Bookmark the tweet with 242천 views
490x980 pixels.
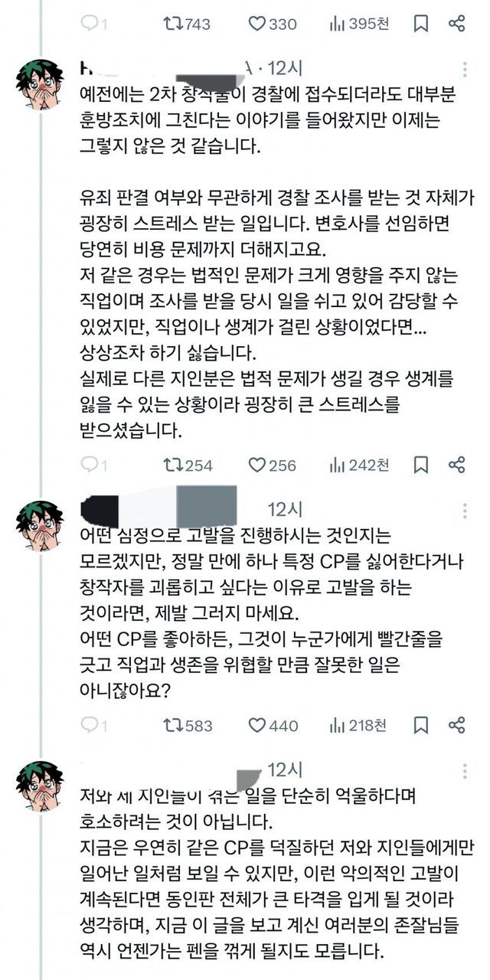tap(420, 465)
